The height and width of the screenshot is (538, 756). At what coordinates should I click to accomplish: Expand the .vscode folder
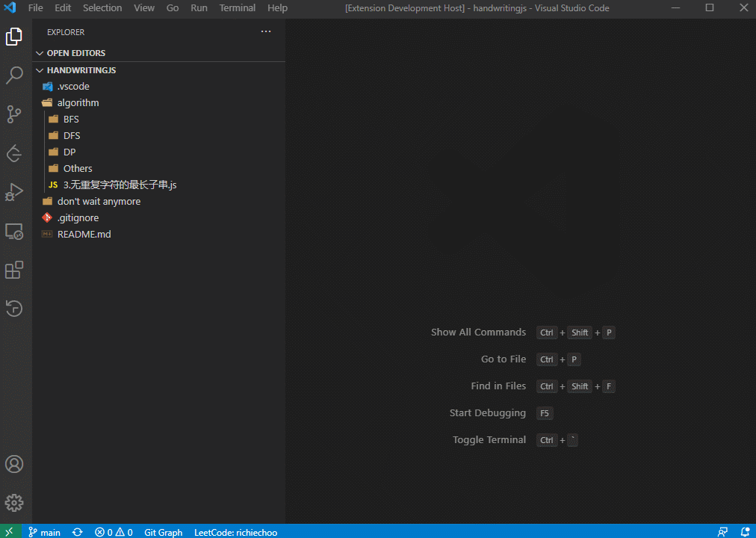click(159, 86)
